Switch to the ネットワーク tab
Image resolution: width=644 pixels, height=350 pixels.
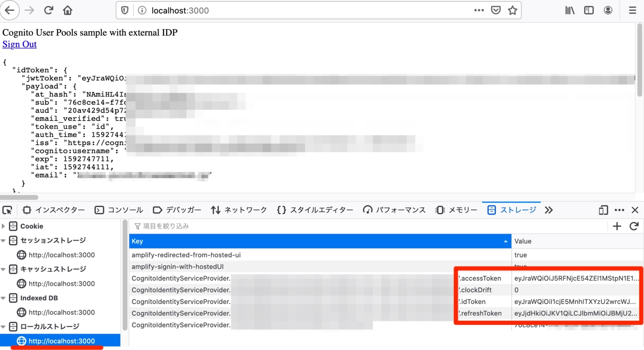(239, 210)
